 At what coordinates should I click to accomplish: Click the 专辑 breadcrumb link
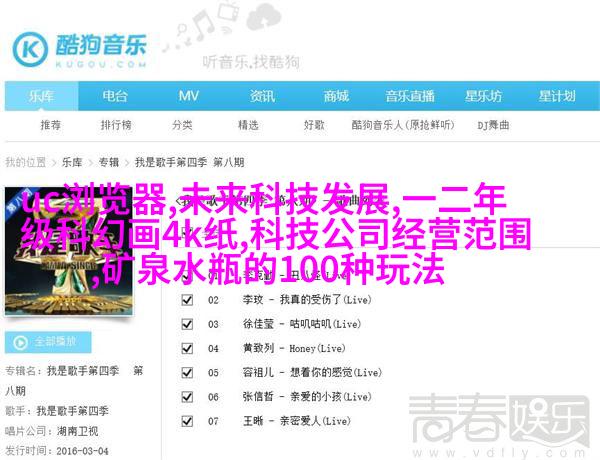tap(109, 162)
